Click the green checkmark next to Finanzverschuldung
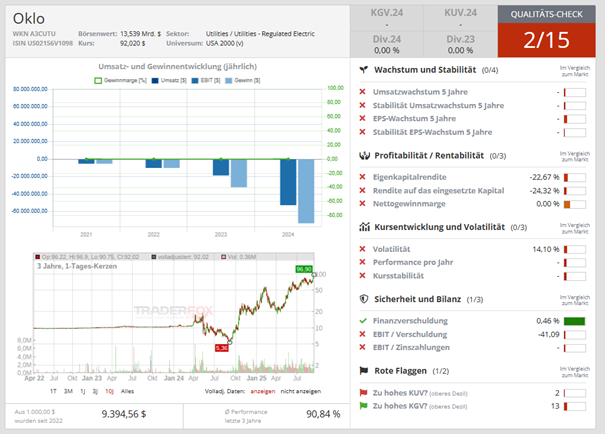This screenshot has height=434, width=605. coord(363,321)
